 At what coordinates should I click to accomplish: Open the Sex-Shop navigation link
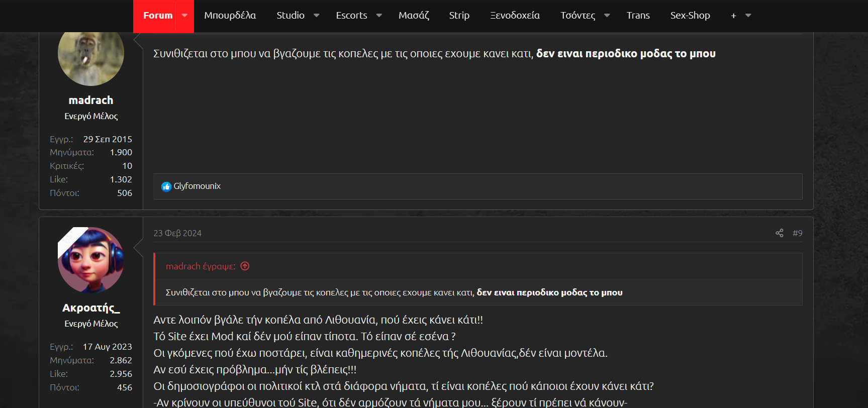tap(690, 16)
